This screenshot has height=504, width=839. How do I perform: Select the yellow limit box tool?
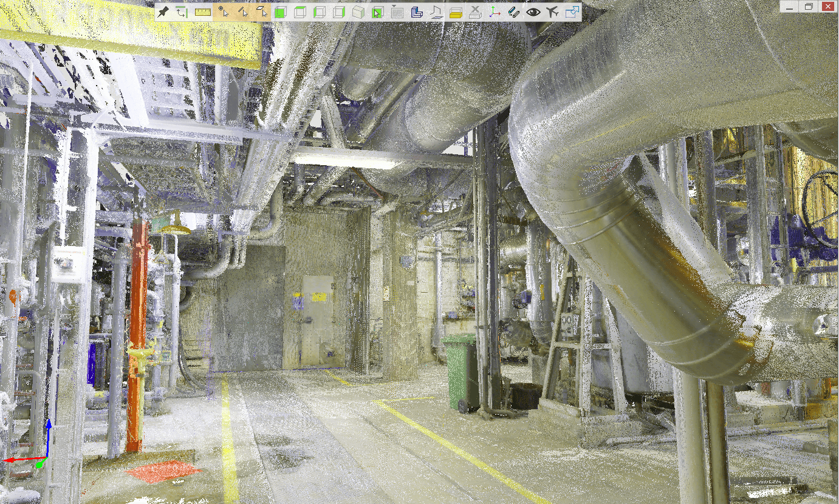[x=454, y=10]
